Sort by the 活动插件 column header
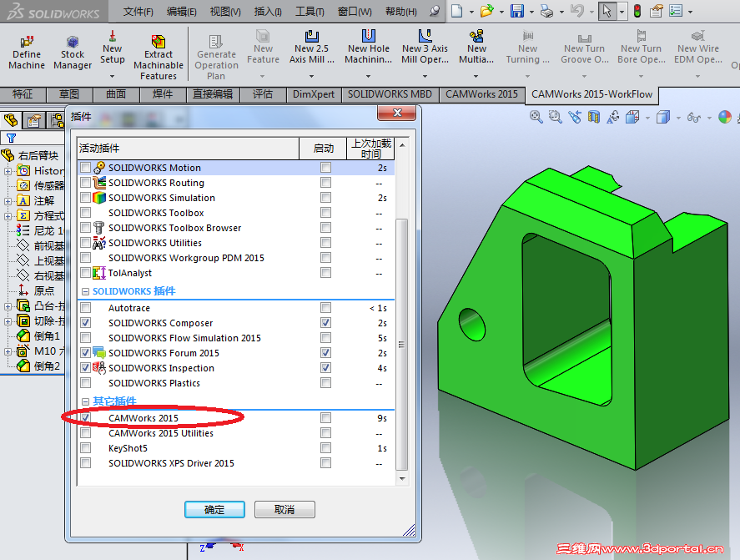The height and width of the screenshot is (560, 740). click(x=189, y=149)
